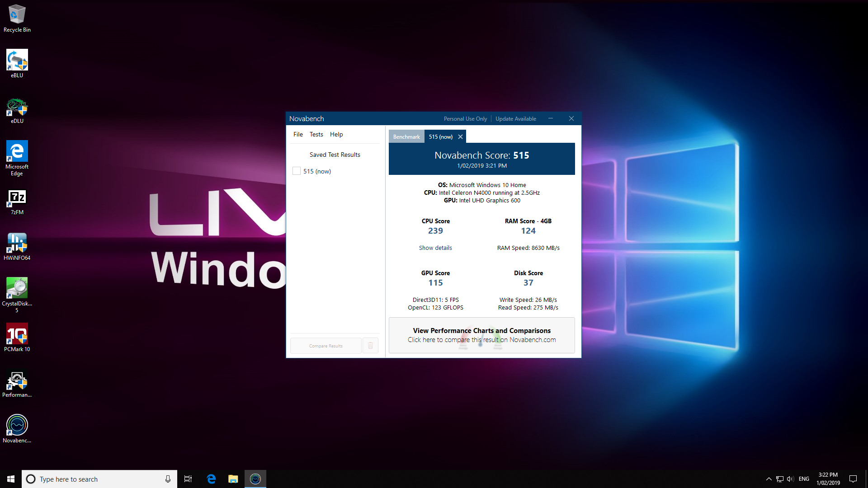The image size is (868, 488).
Task: Click the OS: Microsoft Windows 10 Home line
Action: [482, 185]
